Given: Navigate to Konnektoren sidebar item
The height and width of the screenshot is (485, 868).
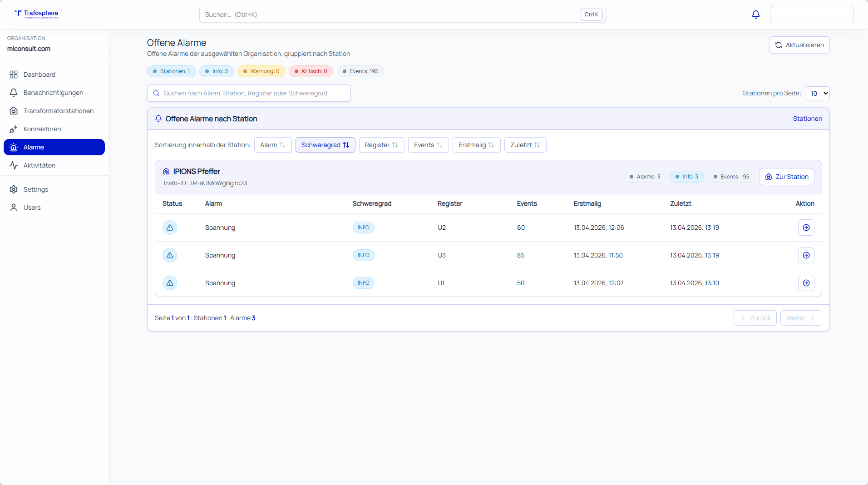Looking at the screenshot, I should 42,129.
